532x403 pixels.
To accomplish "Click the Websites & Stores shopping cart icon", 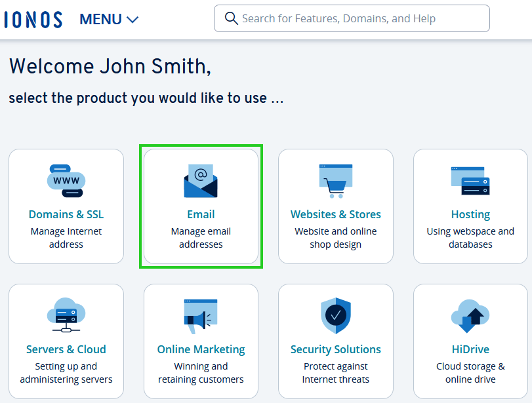I will click(336, 181).
